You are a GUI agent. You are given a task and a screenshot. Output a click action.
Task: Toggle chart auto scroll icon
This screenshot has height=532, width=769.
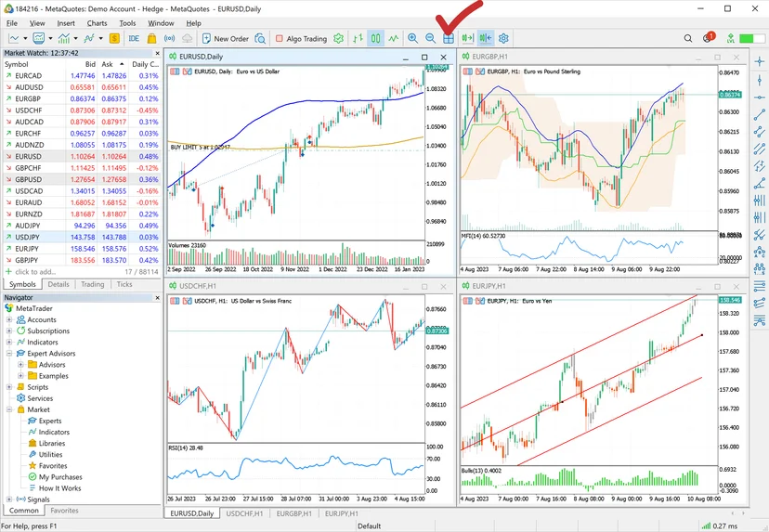(x=467, y=38)
